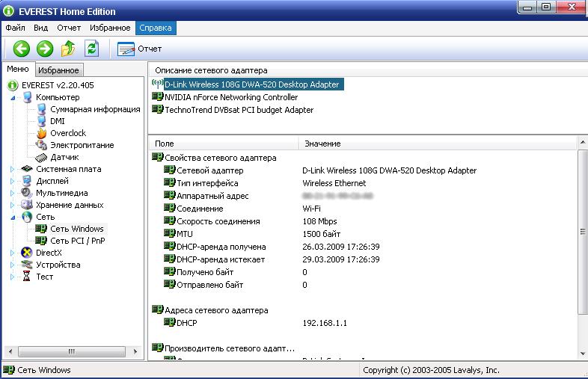
Task: Open the Overclock item with flame icon
Action: (68, 133)
